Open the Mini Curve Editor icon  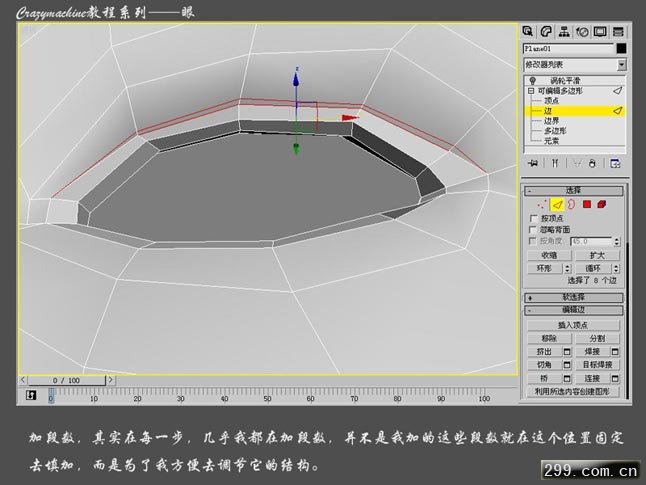coord(31,396)
